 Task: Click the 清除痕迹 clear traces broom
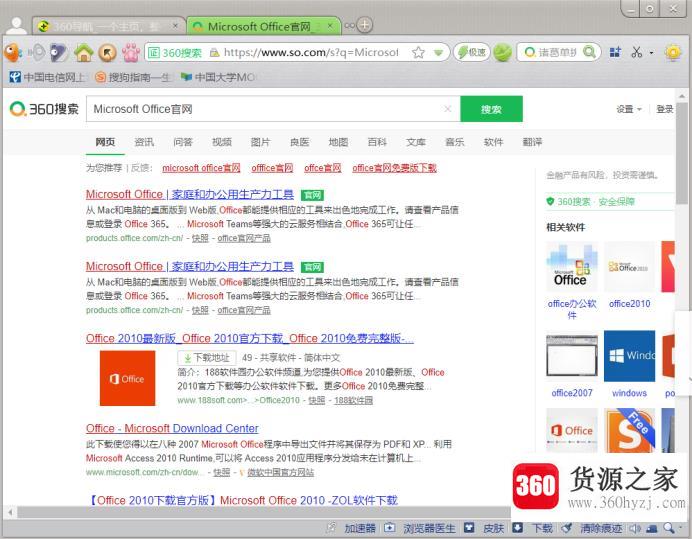click(x=591, y=528)
